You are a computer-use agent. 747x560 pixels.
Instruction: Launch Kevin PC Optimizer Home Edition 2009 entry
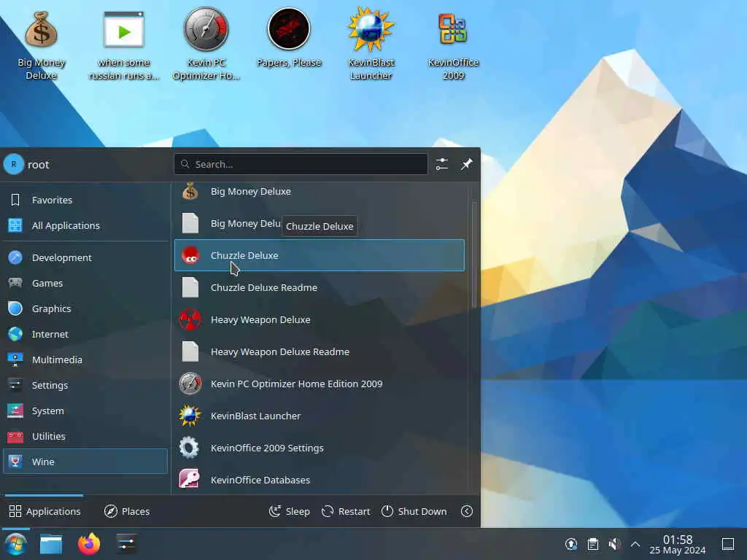320,384
